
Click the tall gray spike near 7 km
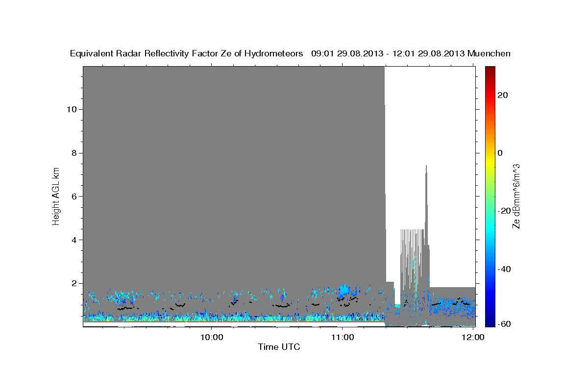(426, 206)
